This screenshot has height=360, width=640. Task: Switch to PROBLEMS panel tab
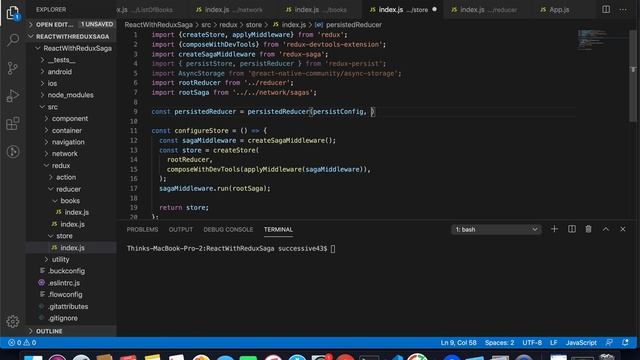[142, 230]
